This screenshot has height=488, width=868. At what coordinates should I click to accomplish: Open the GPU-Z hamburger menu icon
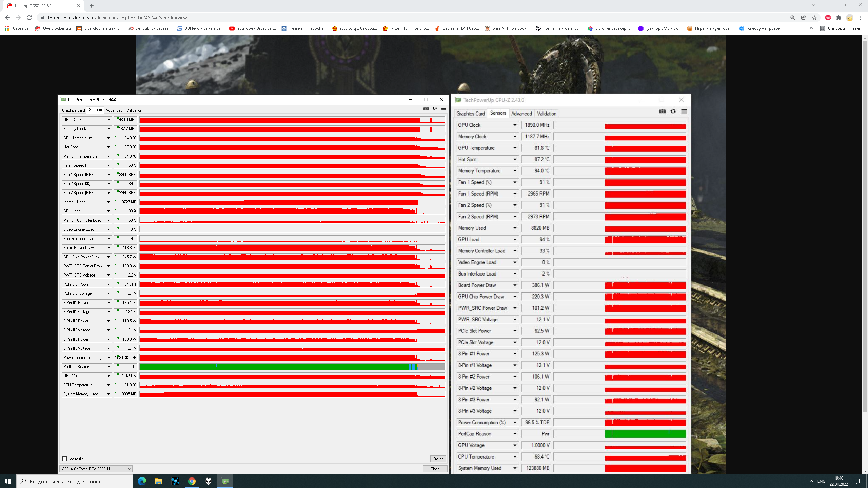443,108
